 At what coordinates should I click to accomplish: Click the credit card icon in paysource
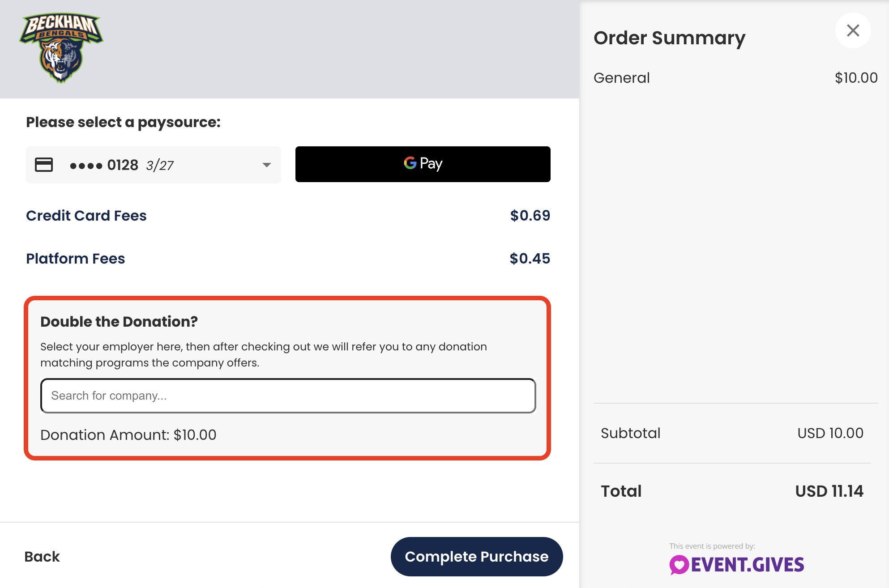pos(44,165)
